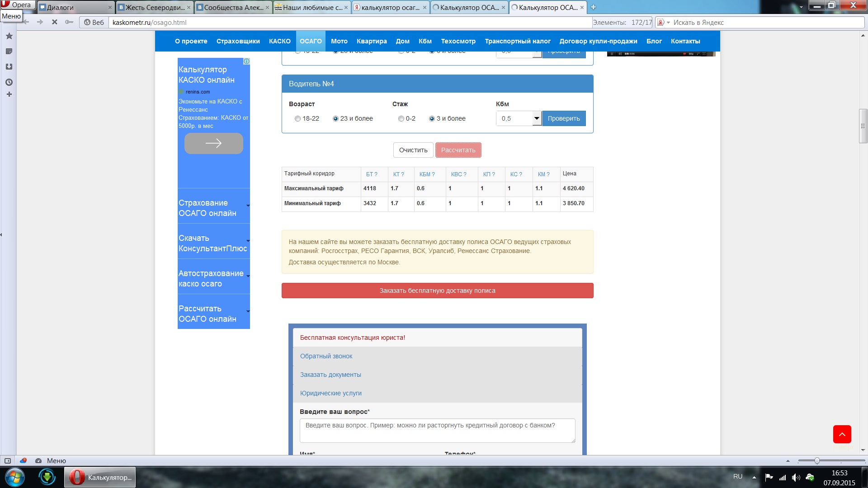Click the stop loading X button
The image size is (868, 488).
tap(54, 22)
